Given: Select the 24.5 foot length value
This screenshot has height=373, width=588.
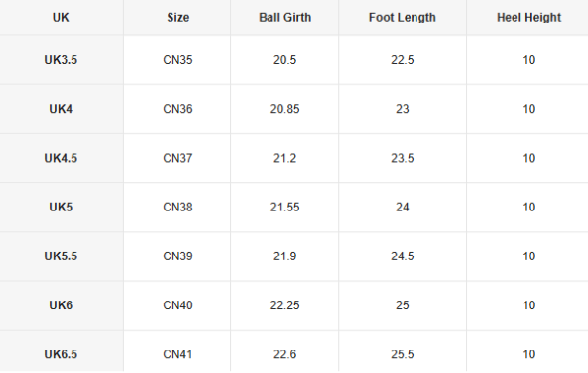Looking at the screenshot, I should 403,256.
